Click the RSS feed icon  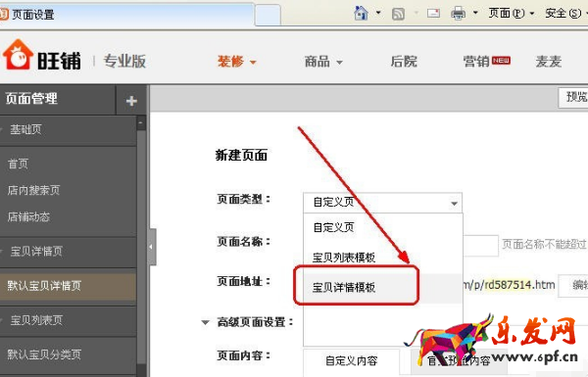click(398, 15)
